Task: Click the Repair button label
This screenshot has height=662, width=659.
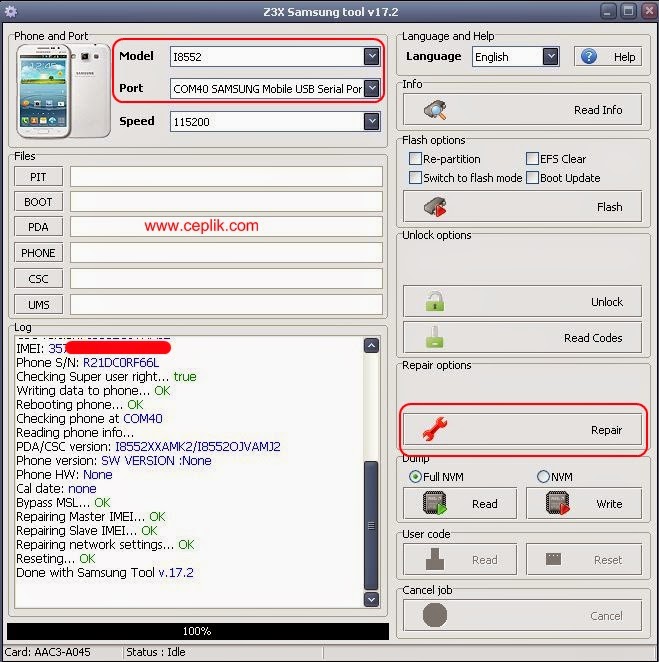Action: click(x=606, y=430)
